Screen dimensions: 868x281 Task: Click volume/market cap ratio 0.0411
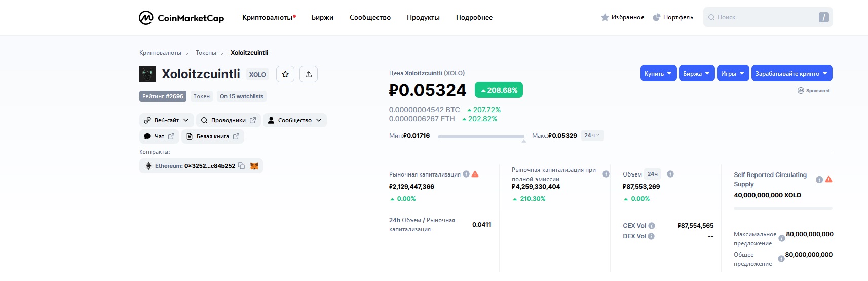482,225
